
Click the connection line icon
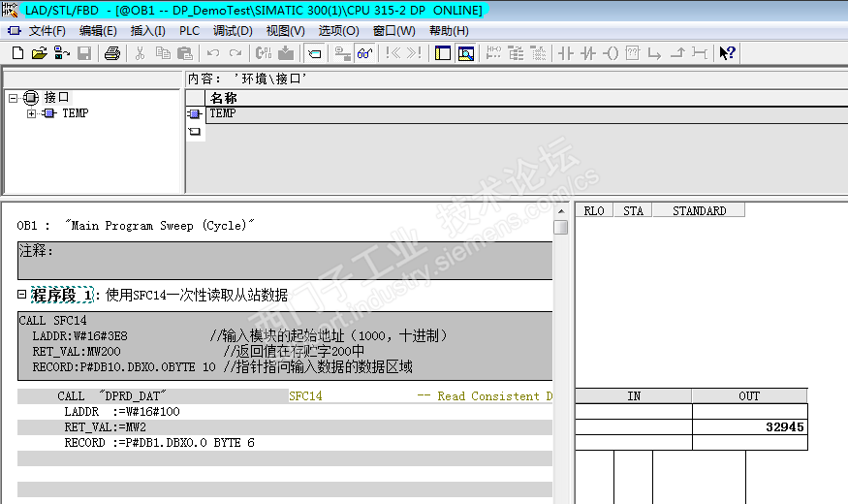[700, 53]
